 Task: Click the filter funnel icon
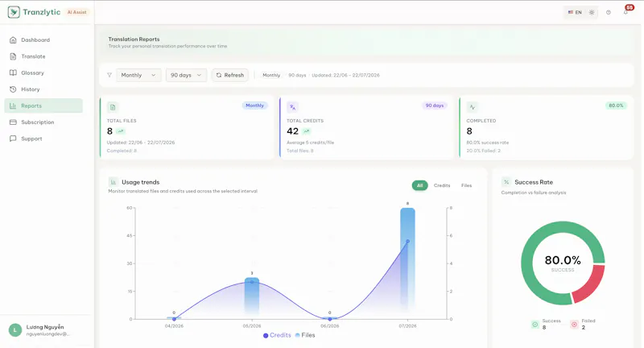point(109,75)
